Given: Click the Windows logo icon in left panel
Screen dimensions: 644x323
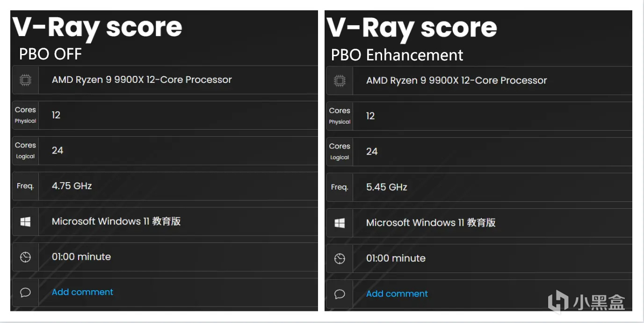Looking at the screenshot, I should coord(25,222).
